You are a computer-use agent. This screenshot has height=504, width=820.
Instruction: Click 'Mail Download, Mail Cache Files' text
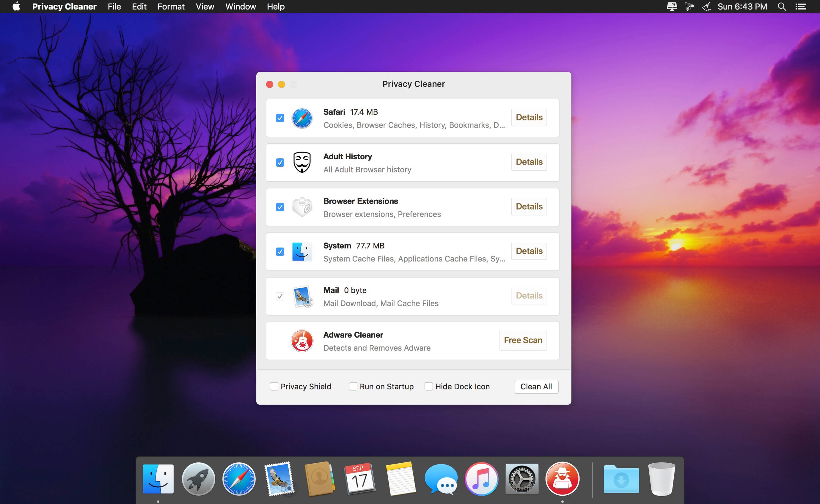coord(381,303)
